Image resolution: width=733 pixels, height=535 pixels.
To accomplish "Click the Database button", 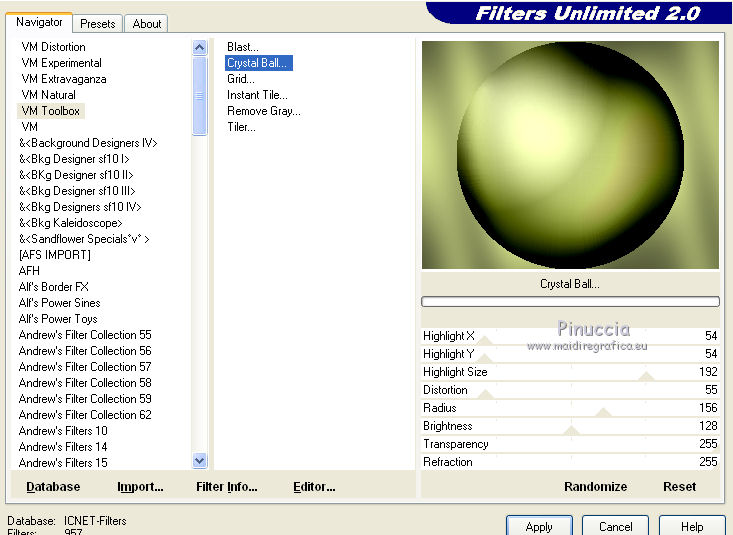I will (53, 487).
